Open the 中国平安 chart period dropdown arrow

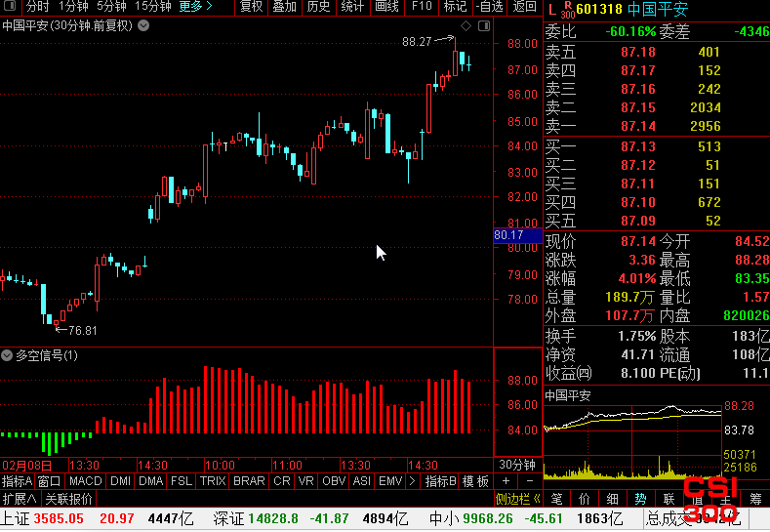[143, 25]
